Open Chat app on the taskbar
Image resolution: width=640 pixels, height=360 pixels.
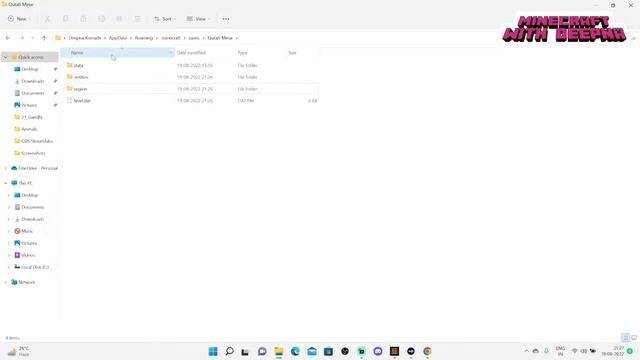point(262,351)
